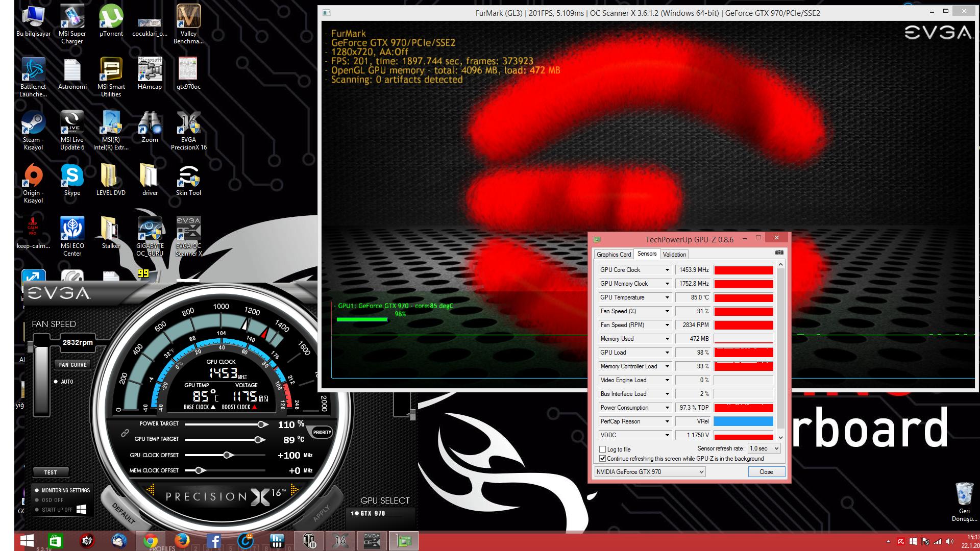This screenshot has height=551, width=980.
Task: Expand the GPU Core Clock sensor dropdown
Action: [667, 270]
